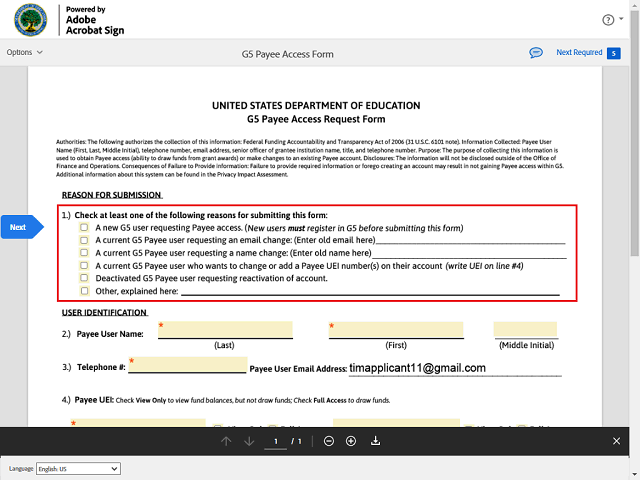Click the blue Next arrow button
The height and width of the screenshot is (480, 640).
pyautogui.click(x=21, y=227)
